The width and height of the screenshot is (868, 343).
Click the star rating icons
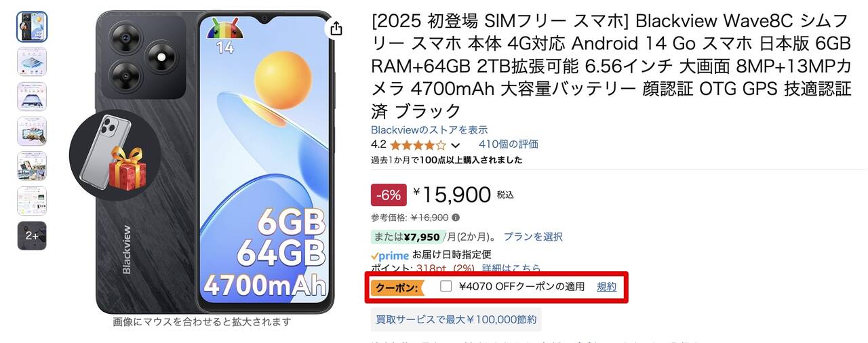(418, 144)
